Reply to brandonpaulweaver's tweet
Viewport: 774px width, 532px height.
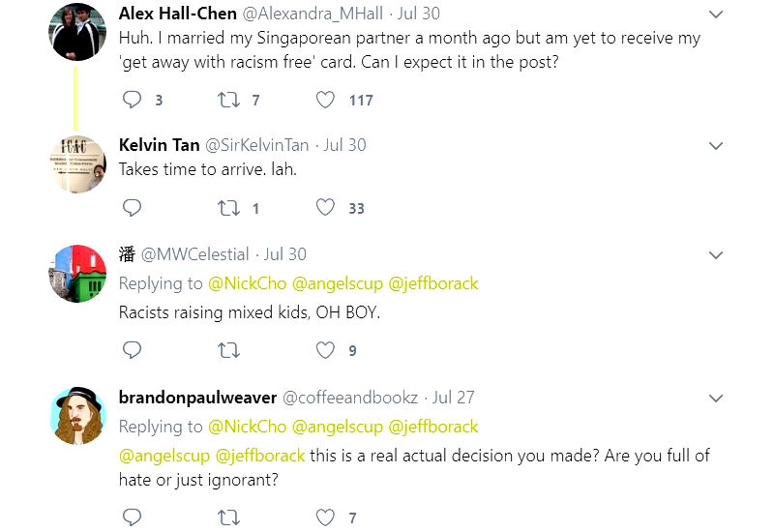point(133,517)
